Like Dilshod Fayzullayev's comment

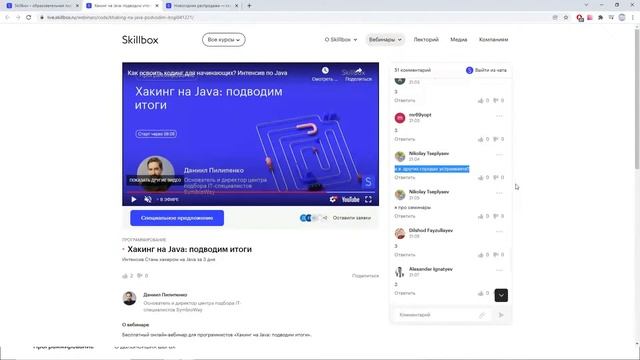(x=480, y=255)
